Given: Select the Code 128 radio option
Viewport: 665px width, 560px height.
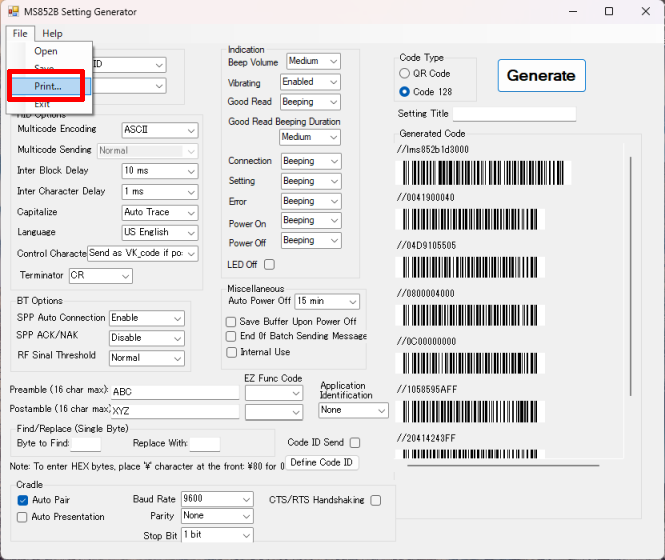Looking at the screenshot, I should (x=405, y=92).
